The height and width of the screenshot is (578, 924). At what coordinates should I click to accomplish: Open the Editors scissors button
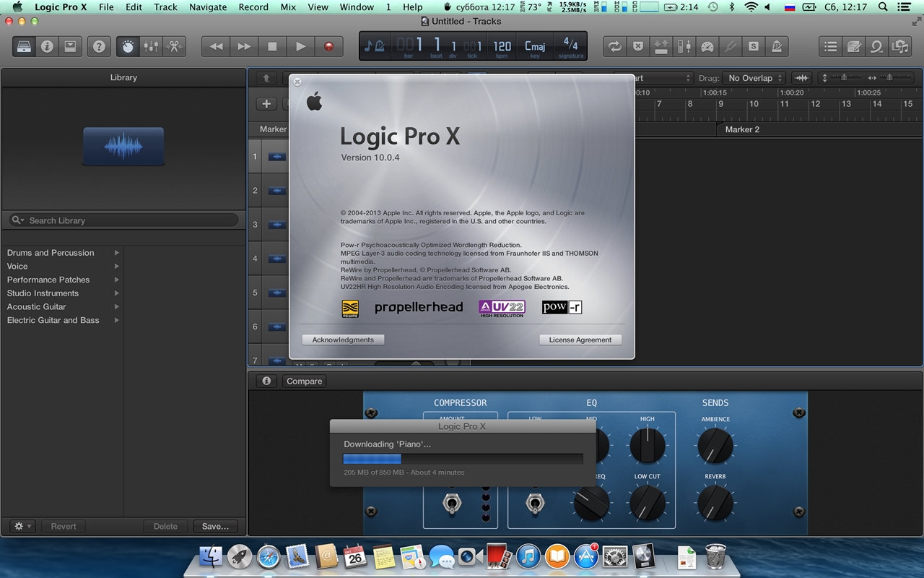174,46
